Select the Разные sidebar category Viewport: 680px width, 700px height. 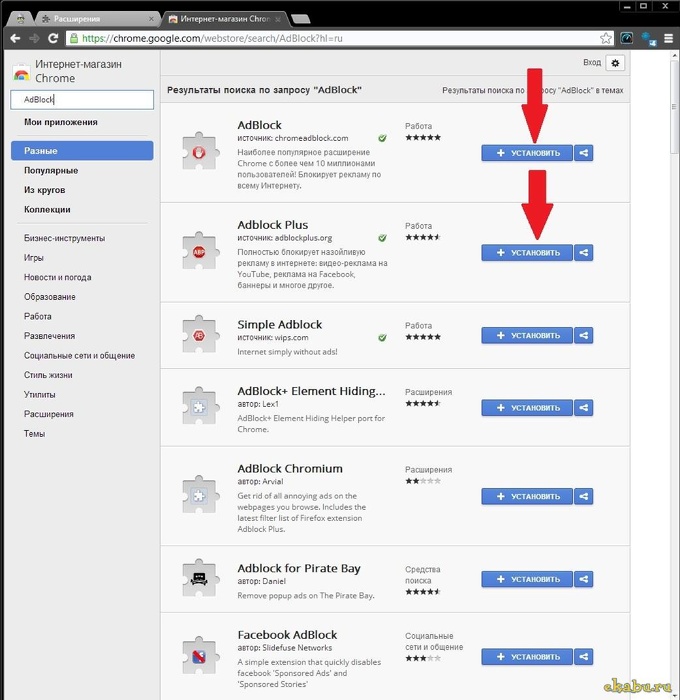pos(82,150)
